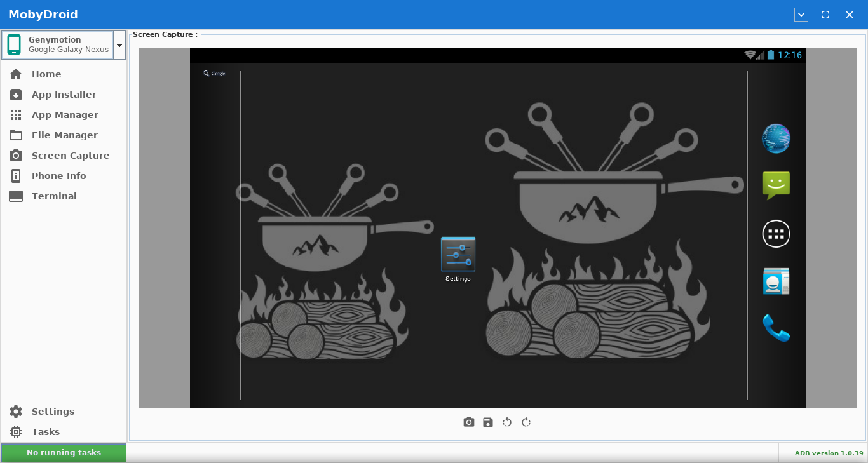Click the File Manager folder icon

(x=16, y=135)
